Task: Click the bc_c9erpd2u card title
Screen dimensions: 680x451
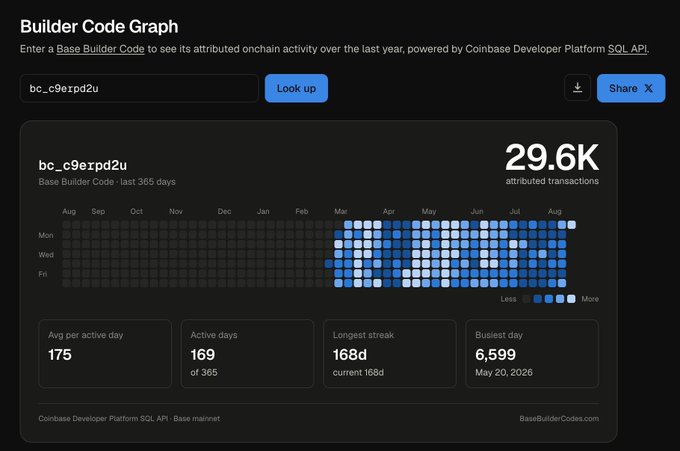Action: point(82,165)
